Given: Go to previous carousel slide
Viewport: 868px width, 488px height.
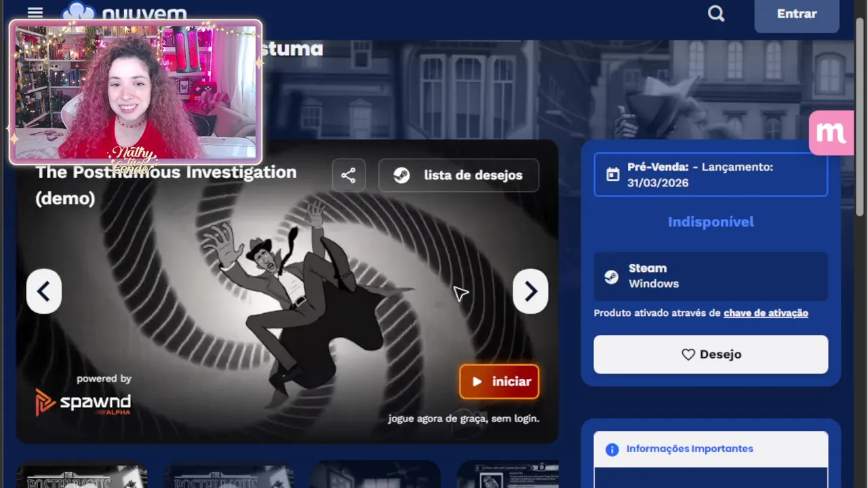Looking at the screenshot, I should 44,291.
